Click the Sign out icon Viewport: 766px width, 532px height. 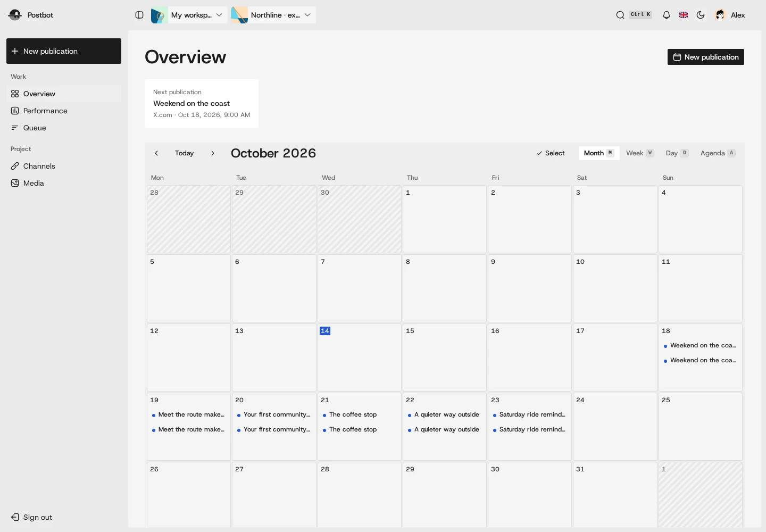(15, 517)
